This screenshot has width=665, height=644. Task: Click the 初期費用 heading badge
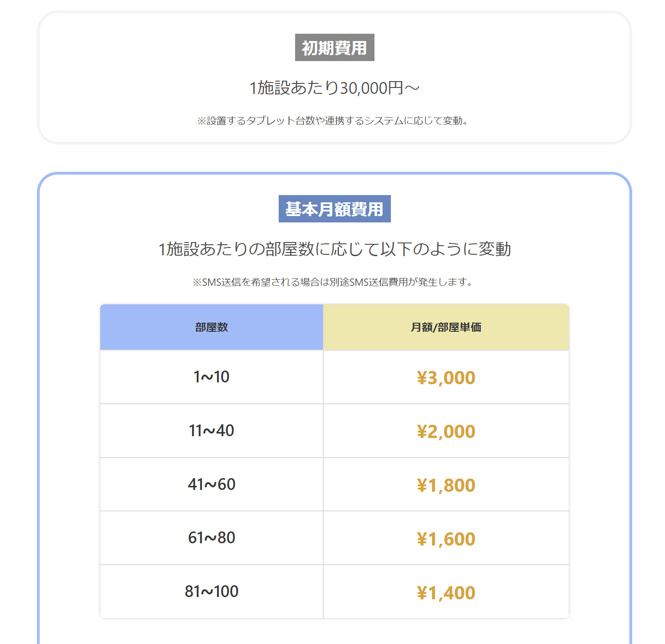tap(334, 47)
